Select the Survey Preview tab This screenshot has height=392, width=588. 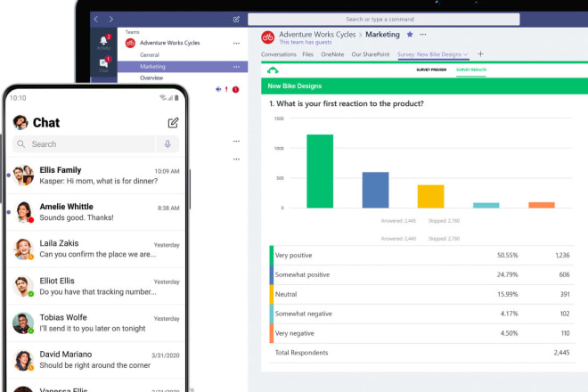pyautogui.click(x=431, y=69)
